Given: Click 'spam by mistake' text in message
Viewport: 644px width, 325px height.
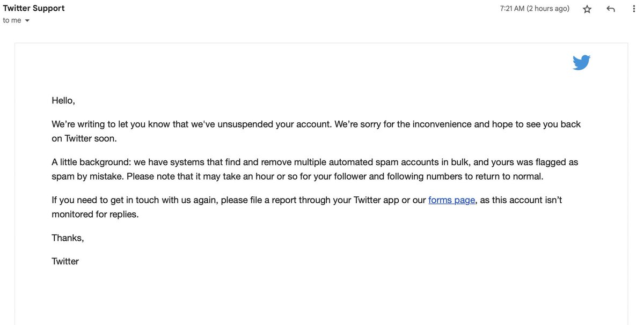Looking at the screenshot, I should point(87,176).
